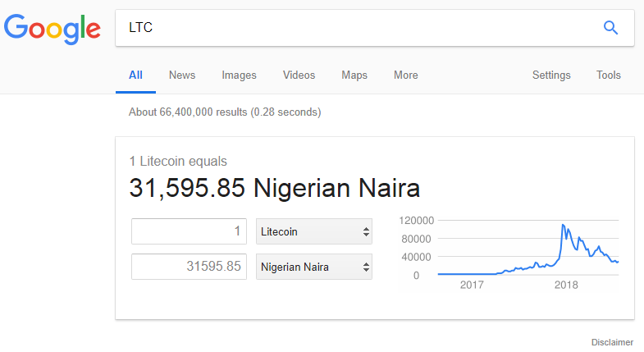
Task: Click the blue search magnifier icon
Action: 610,28
